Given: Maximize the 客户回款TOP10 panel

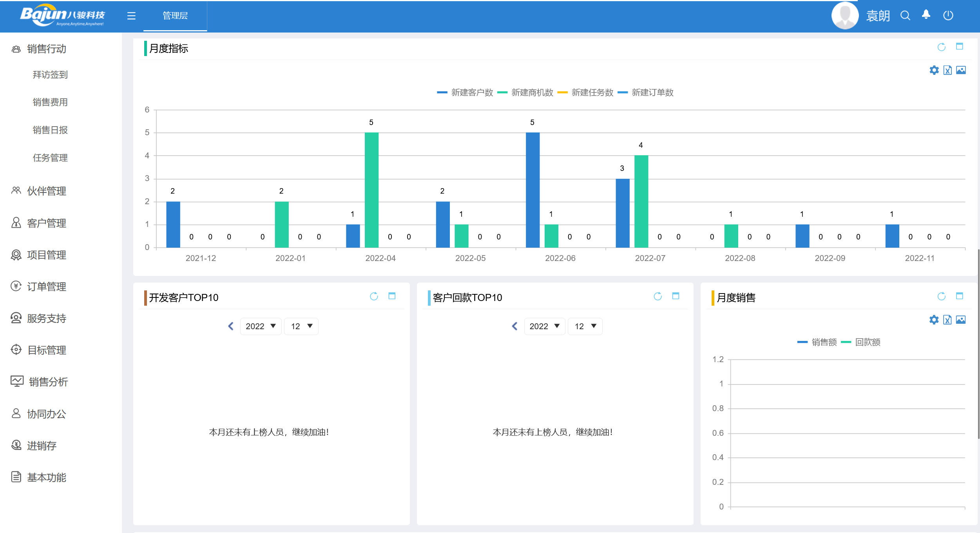Looking at the screenshot, I should (x=676, y=296).
